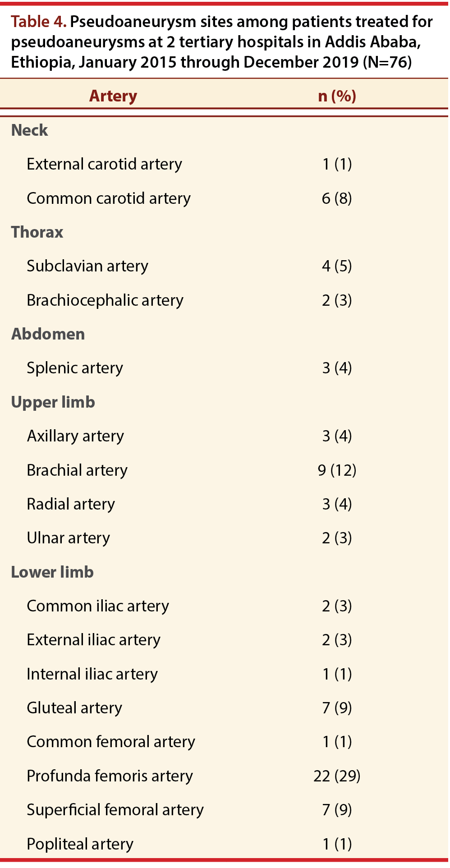
Task: Click the Popliteal artery entry
Action: [x=80, y=844]
